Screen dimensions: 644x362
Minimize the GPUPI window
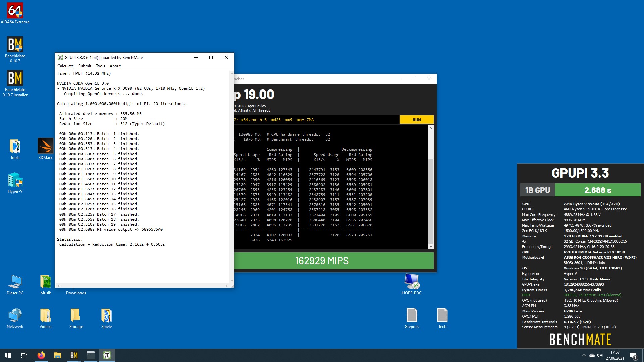(x=196, y=58)
